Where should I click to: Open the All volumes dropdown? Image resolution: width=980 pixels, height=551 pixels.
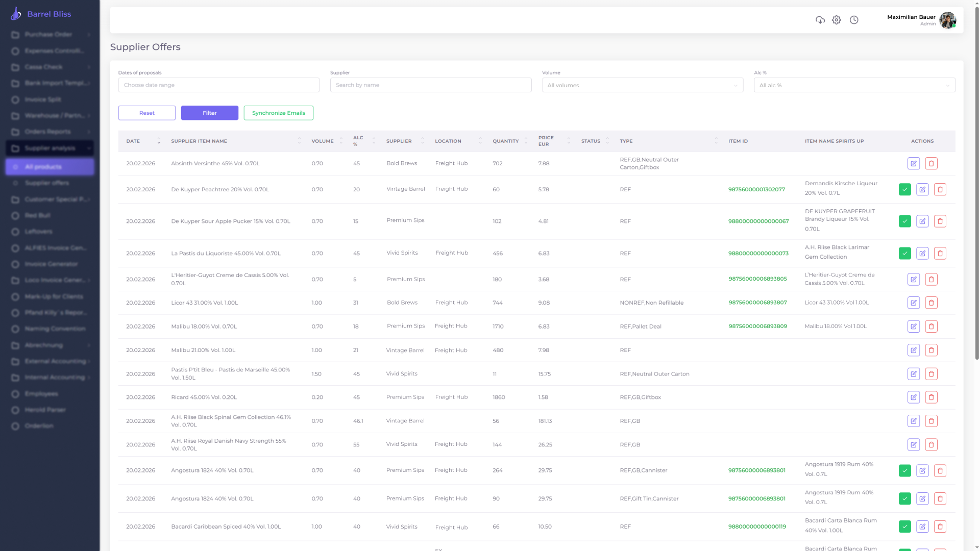[642, 85]
